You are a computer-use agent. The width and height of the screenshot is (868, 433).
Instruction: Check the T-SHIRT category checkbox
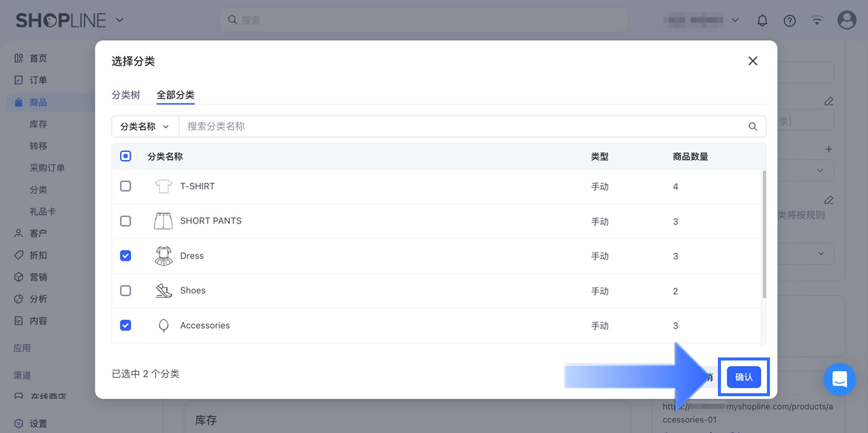coord(126,186)
